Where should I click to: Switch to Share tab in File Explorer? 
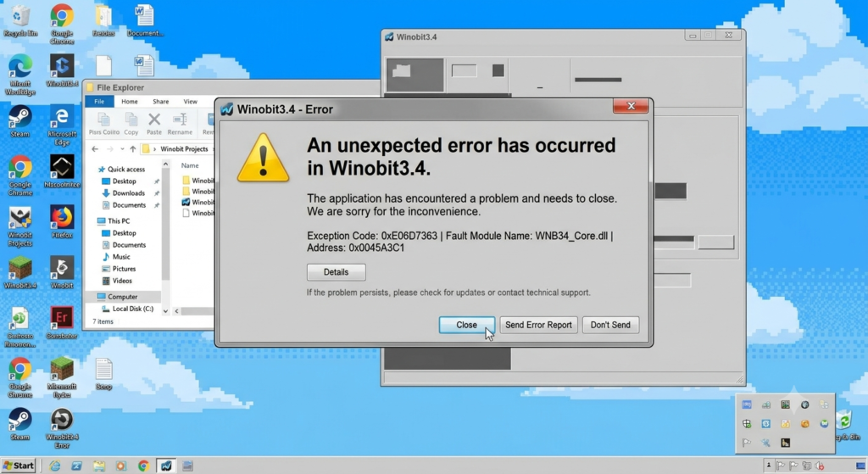(x=160, y=102)
